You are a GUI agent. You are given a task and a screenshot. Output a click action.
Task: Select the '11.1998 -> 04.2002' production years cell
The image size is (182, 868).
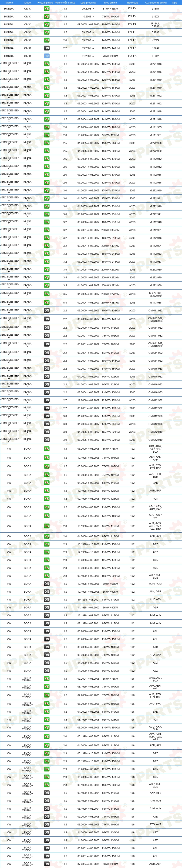[x=88, y=608]
